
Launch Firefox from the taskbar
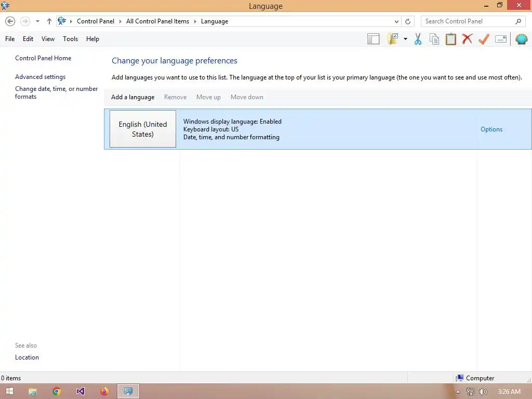point(104,392)
